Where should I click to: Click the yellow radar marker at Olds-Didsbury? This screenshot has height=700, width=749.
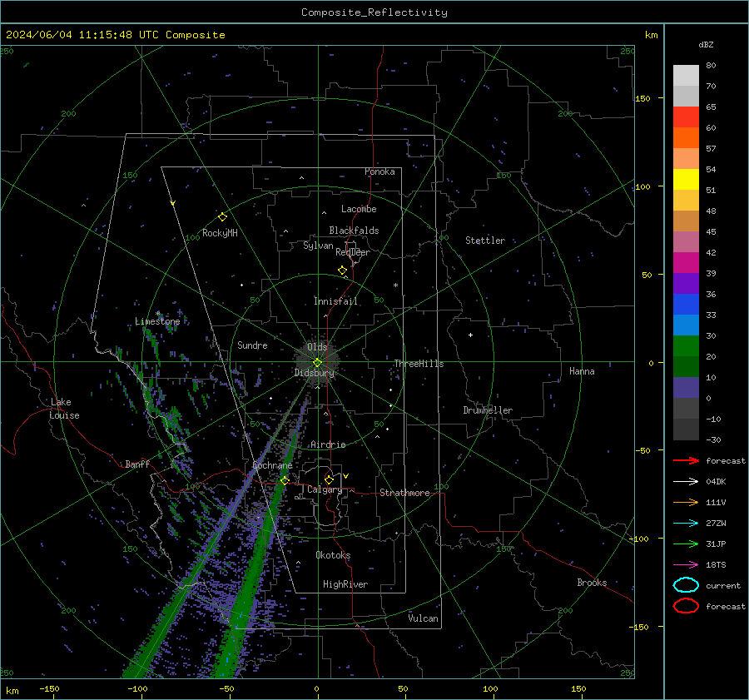pyautogui.click(x=317, y=363)
